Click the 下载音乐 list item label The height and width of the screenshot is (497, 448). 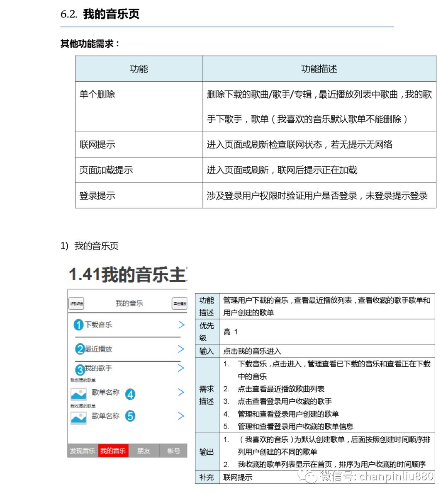coord(98,325)
